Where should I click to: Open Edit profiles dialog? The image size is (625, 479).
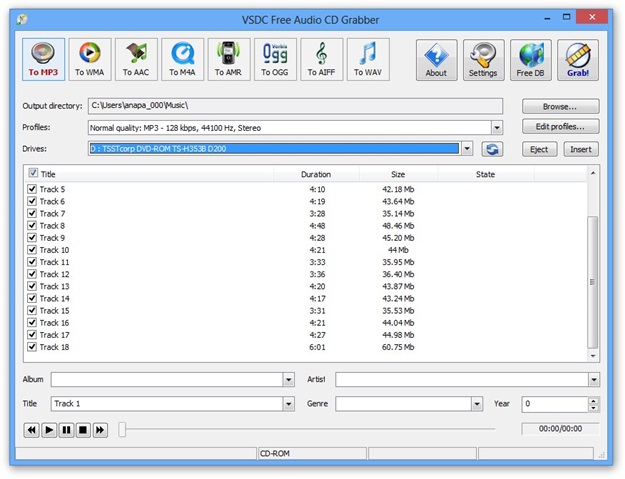click(560, 127)
